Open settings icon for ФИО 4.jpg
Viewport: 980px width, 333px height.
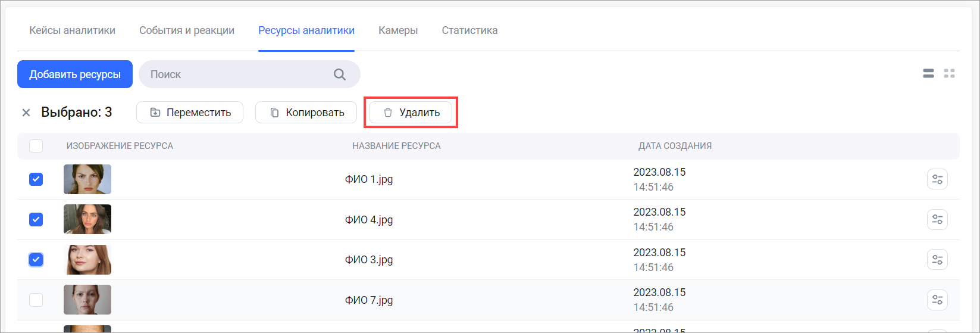937,220
